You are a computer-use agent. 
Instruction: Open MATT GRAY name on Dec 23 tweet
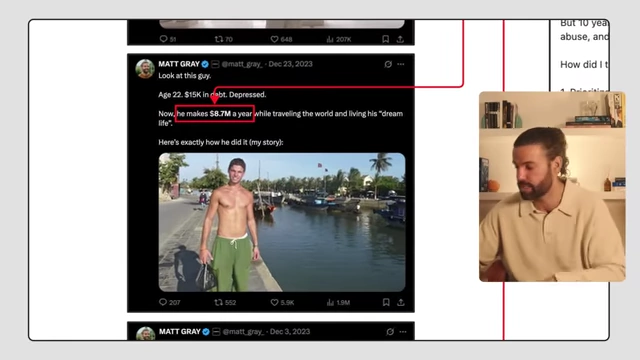pyautogui.click(x=179, y=64)
